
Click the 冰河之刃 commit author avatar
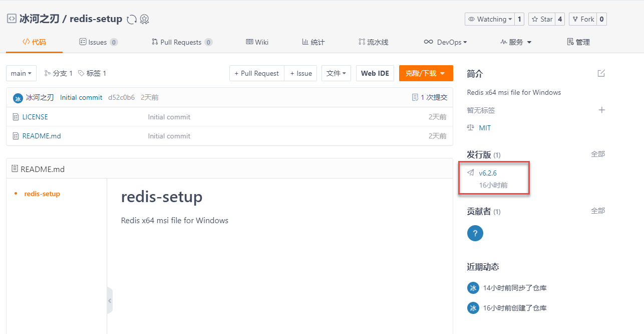point(18,98)
